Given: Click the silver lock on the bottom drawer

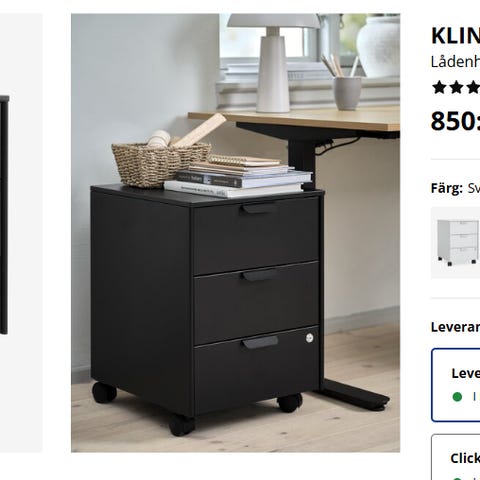Looking at the screenshot, I should point(310,338).
